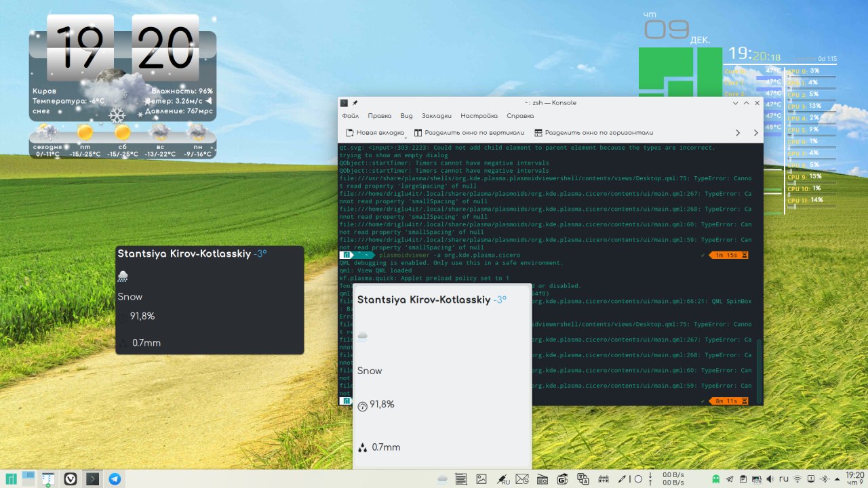Click Разделить окно по горизонтали
This screenshot has width=868, height=488.
pos(593,133)
